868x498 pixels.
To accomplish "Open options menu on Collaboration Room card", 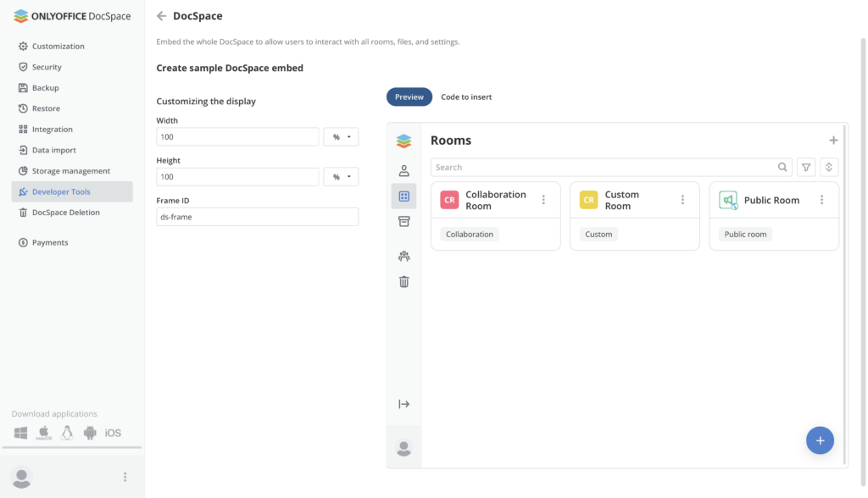I will [x=543, y=197].
